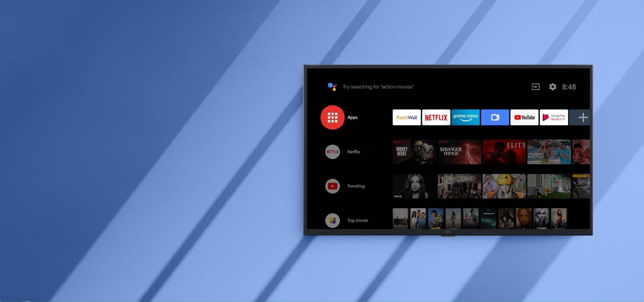Open the Stranger Things thumbnail
This screenshot has width=644, height=302.
pyautogui.click(x=459, y=152)
